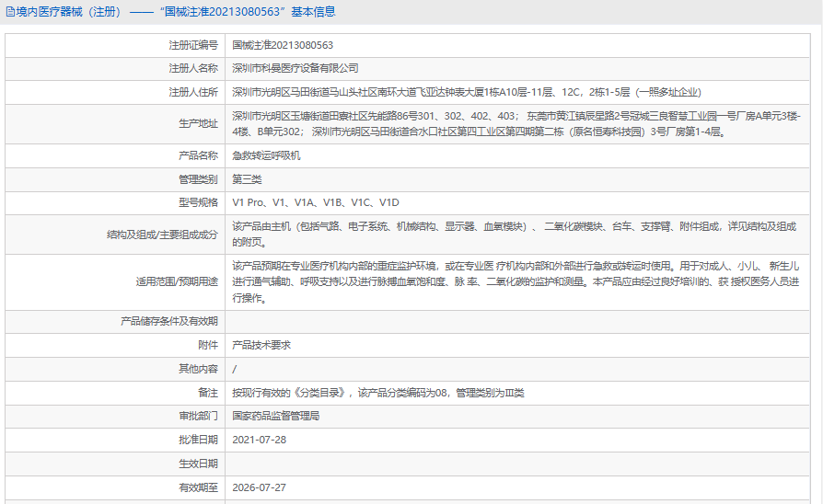Click approval department 国家药品监督管理局
823x504 pixels.
point(275,417)
